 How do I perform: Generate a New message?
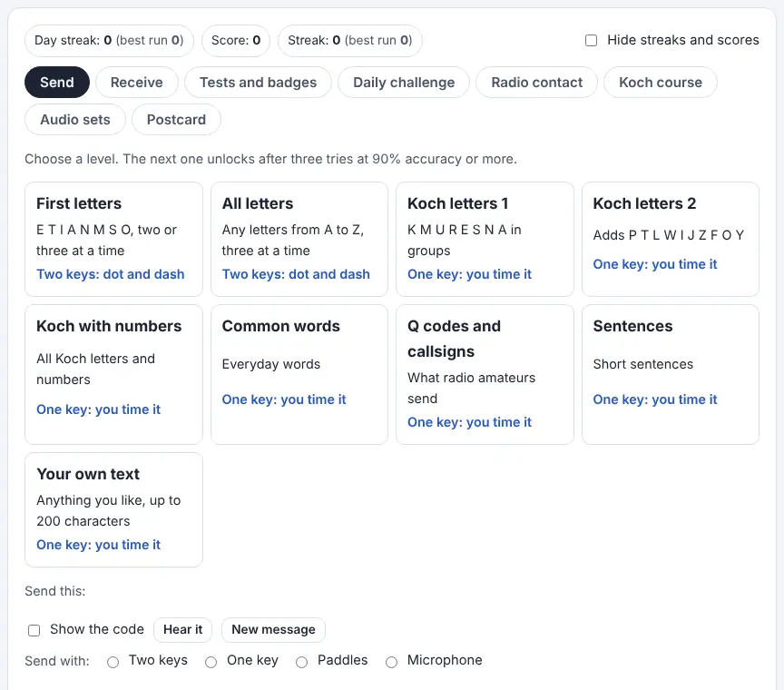pyautogui.click(x=273, y=629)
